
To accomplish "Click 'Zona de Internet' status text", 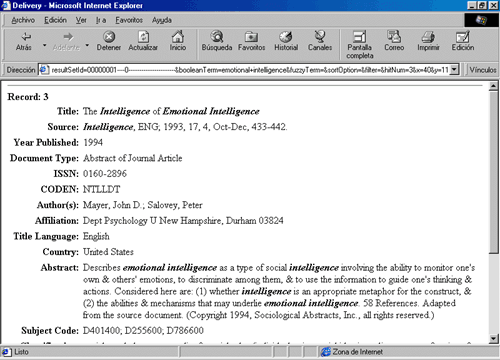I will tap(357, 352).
